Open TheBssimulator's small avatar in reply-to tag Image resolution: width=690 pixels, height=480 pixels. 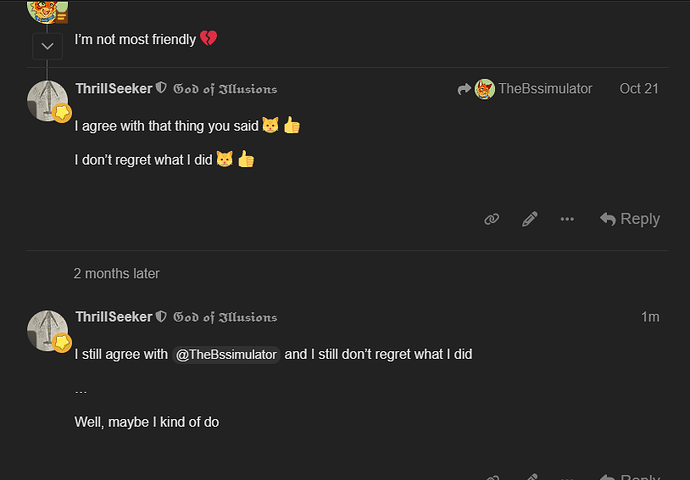(x=485, y=89)
